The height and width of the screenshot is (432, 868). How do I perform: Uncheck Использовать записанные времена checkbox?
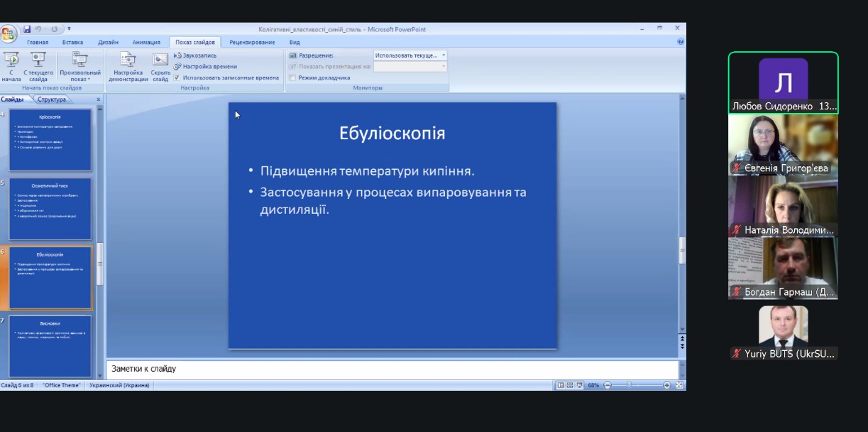pyautogui.click(x=177, y=77)
